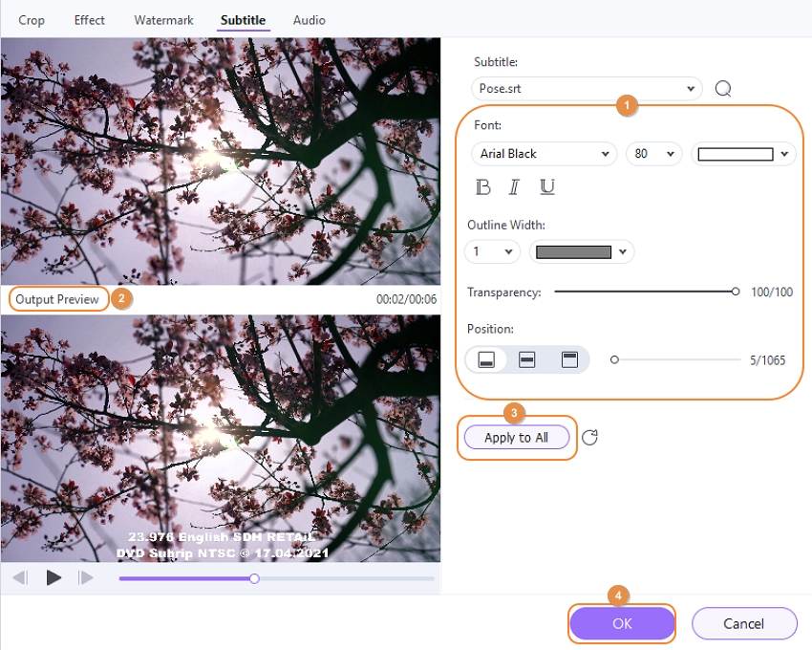Expand the font size 80 dropdown
812x650 pixels.
click(654, 154)
